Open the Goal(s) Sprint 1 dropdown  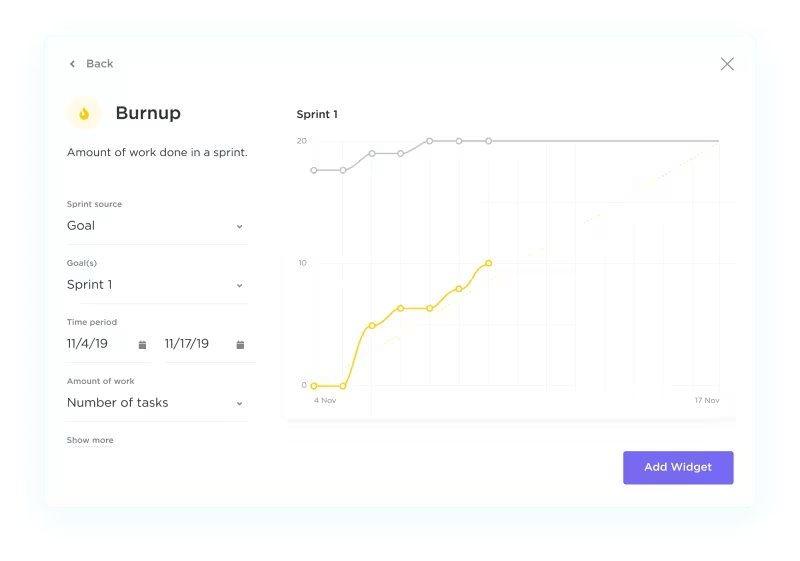tap(156, 285)
